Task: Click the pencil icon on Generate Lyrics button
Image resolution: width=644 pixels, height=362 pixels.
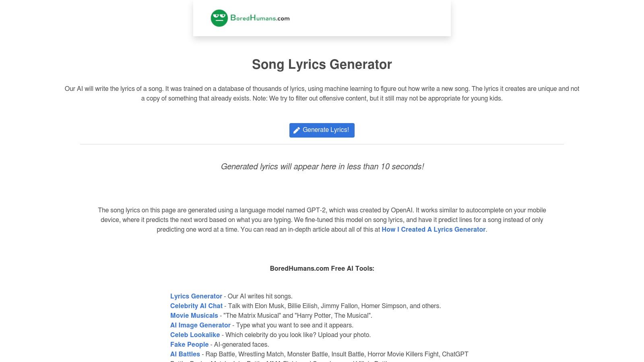Action: [297, 130]
